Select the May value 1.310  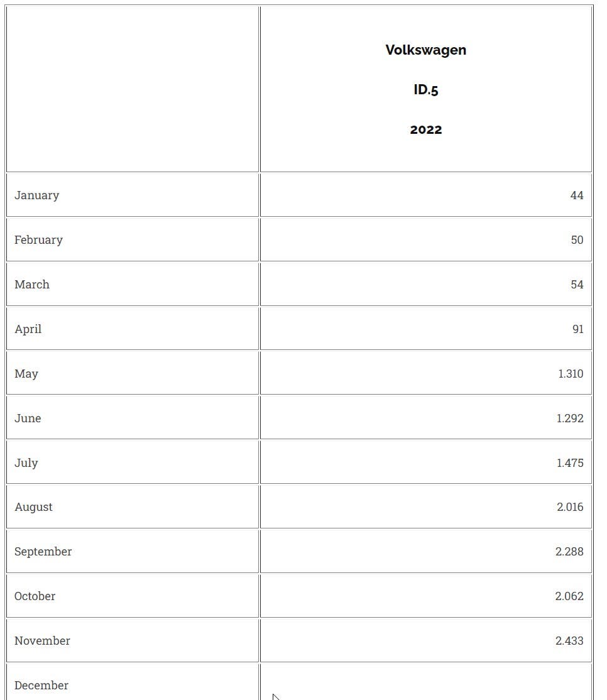click(570, 374)
